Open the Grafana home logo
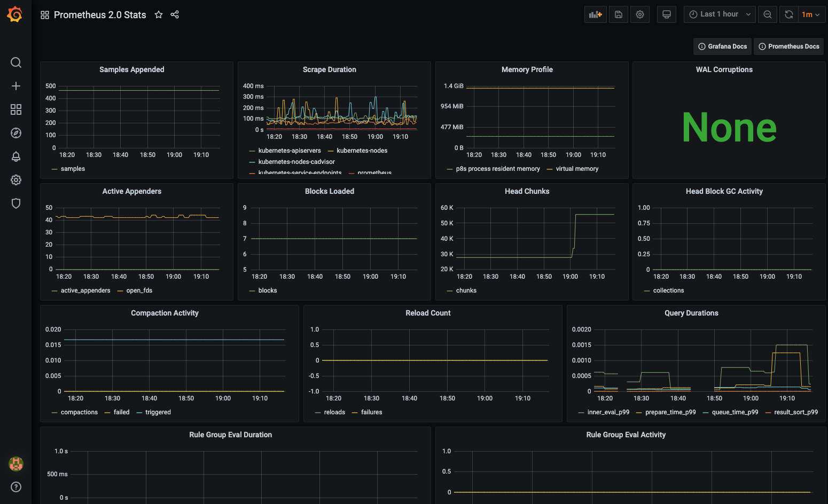The image size is (828, 504). click(15, 14)
